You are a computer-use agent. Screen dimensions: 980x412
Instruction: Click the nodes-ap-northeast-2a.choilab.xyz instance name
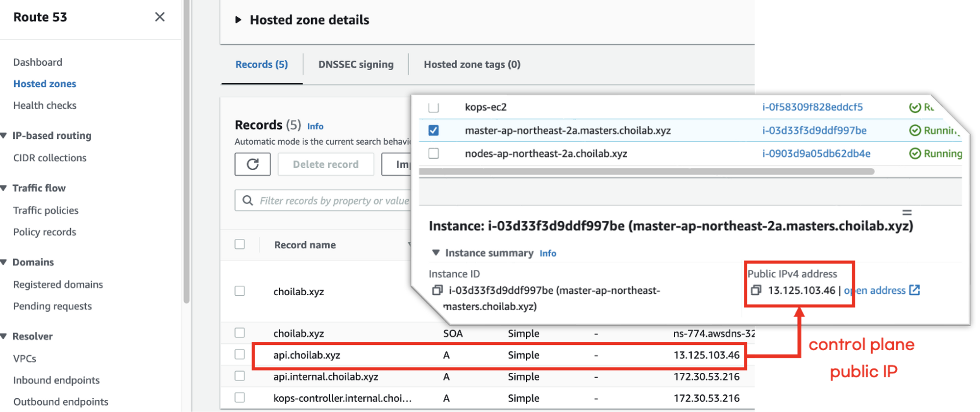coord(546,154)
